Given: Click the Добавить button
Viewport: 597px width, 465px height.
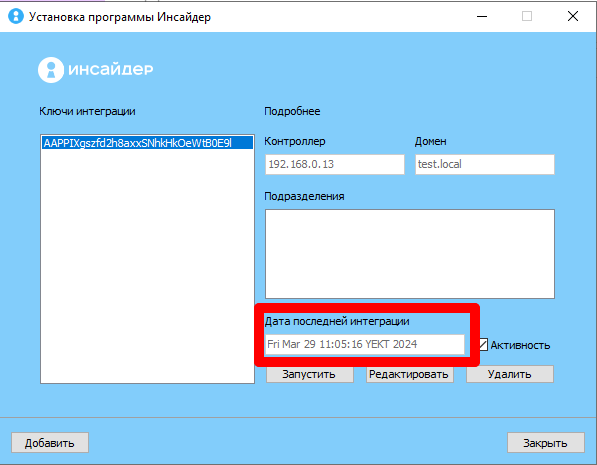Looking at the screenshot, I should click(x=50, y=443).
